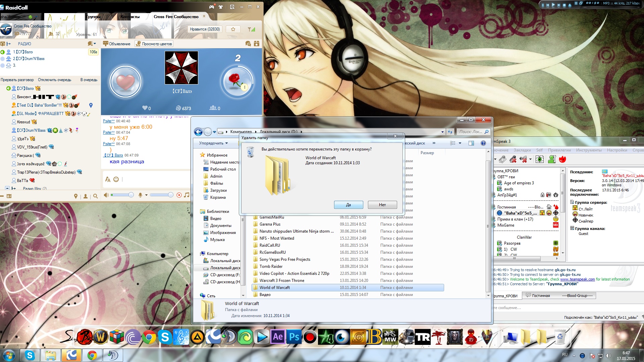This screenshot has width=644, height=362.
Task: Click Прервать разговор in RaidCall queue
Action: pyautogui.click(x=17, y=80)
